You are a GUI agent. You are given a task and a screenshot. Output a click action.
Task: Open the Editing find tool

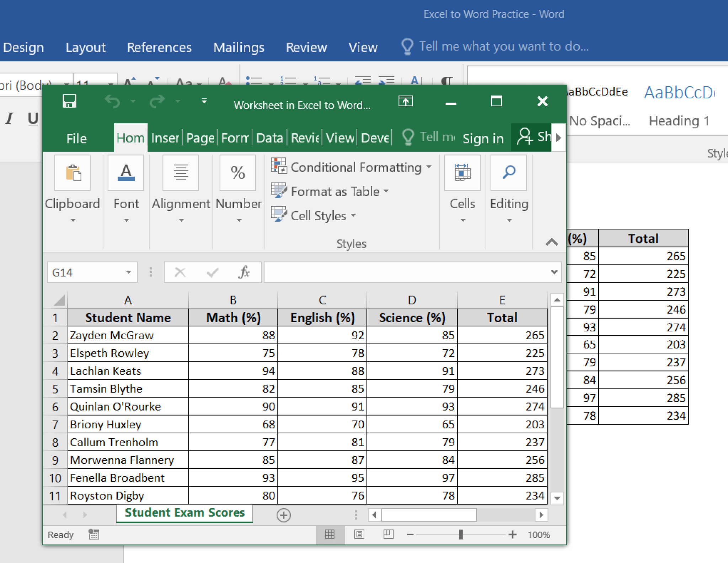pyautogui.click(x=508, y=173)
